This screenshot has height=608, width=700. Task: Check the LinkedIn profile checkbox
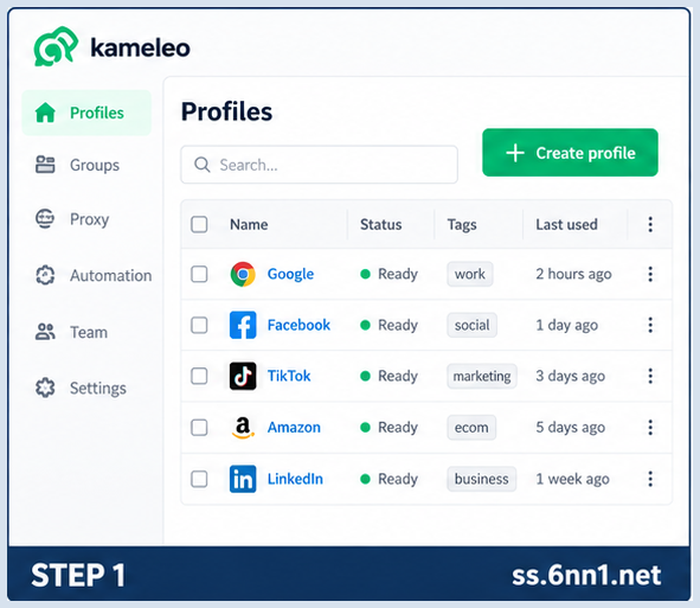point(199,479)
